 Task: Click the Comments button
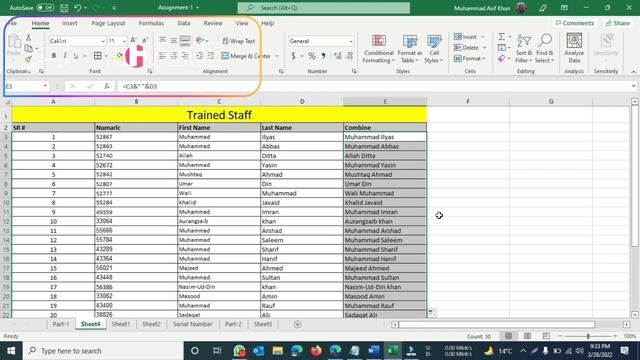click(575, 23)
